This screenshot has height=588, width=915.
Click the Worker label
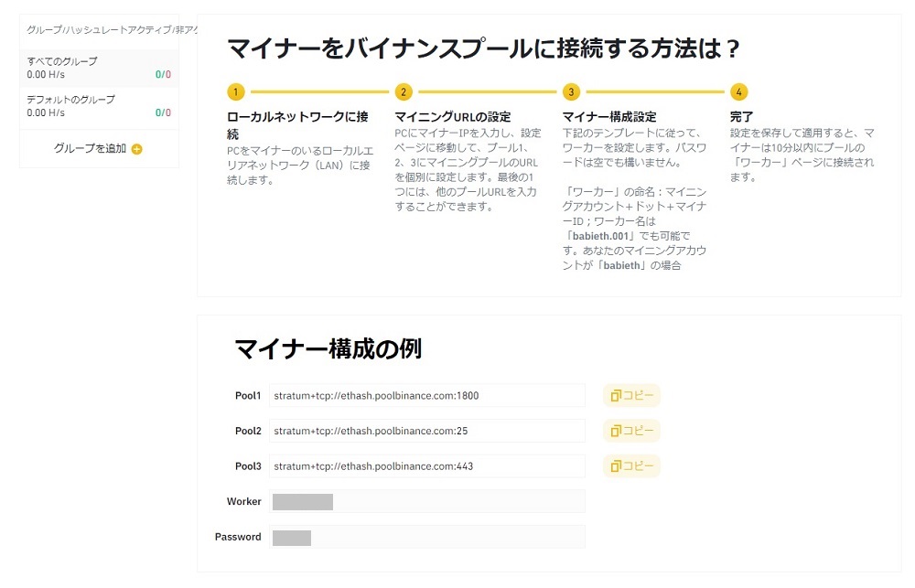point(244,502)
